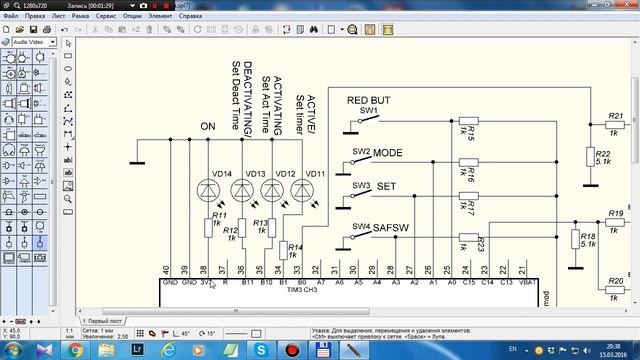
Task: Open the Справка menu
Action: click(x=190, y=16)
